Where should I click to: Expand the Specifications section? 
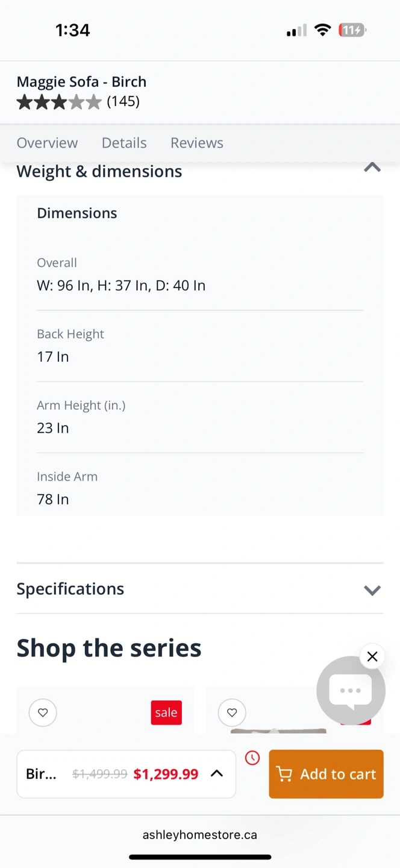372,590
